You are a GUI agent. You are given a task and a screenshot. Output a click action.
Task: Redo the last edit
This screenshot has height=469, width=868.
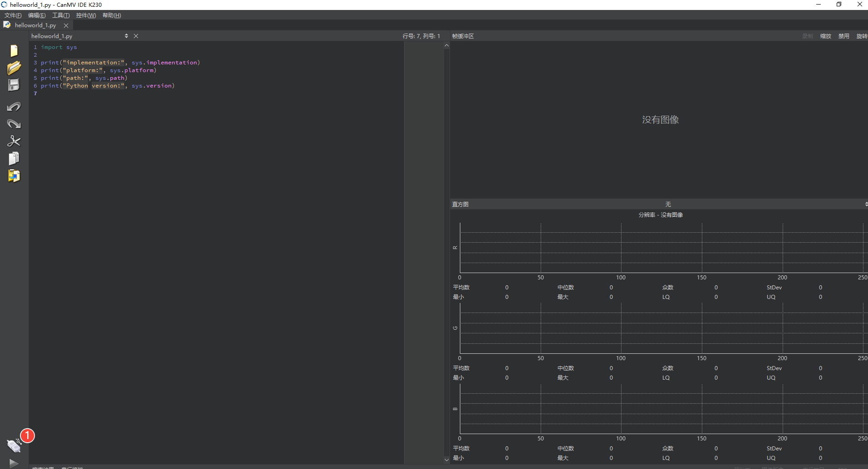tap(14, 124)
